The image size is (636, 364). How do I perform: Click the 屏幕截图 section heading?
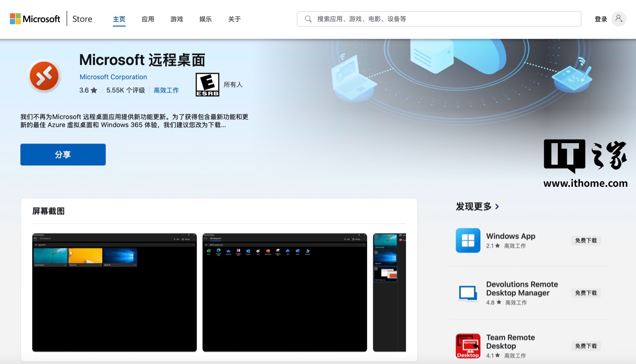49,211
